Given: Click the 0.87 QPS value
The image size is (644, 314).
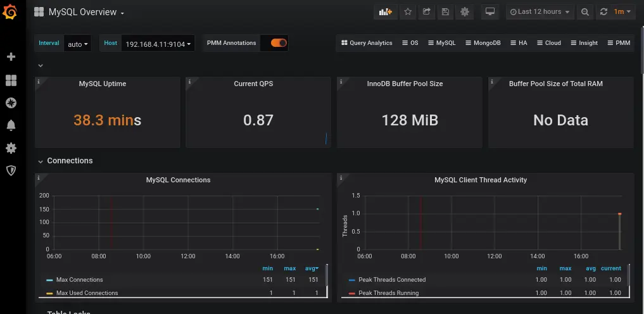Looking at the screenshot, I should click(x=258, y=120).
